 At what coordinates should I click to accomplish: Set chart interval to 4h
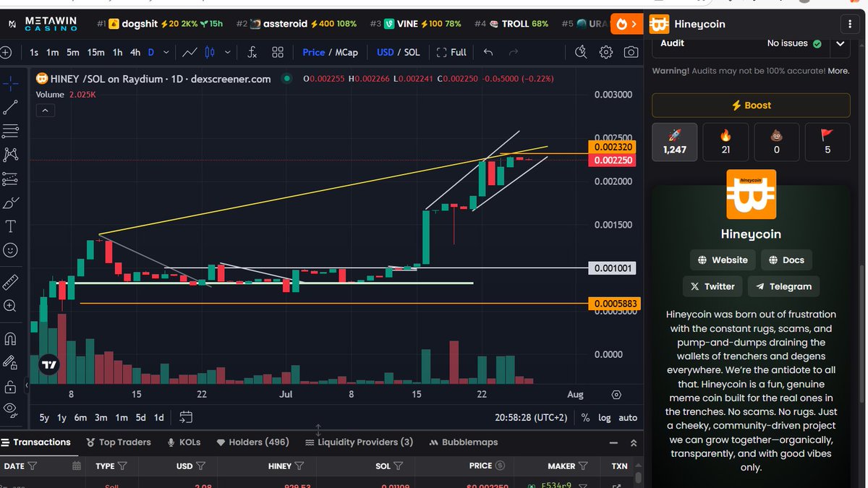(x=135, y=52)
